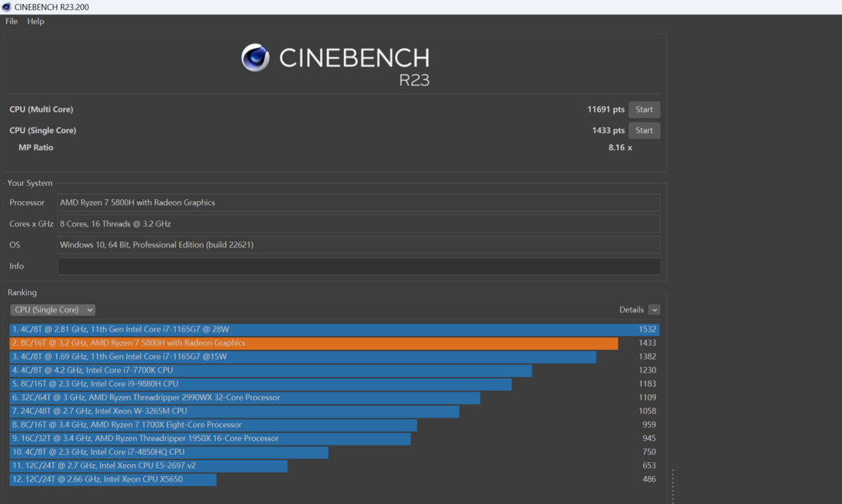The height and width of the screenshot is (504, 842).
Task: Click the ranking score 1183
Action: [647, 384]
